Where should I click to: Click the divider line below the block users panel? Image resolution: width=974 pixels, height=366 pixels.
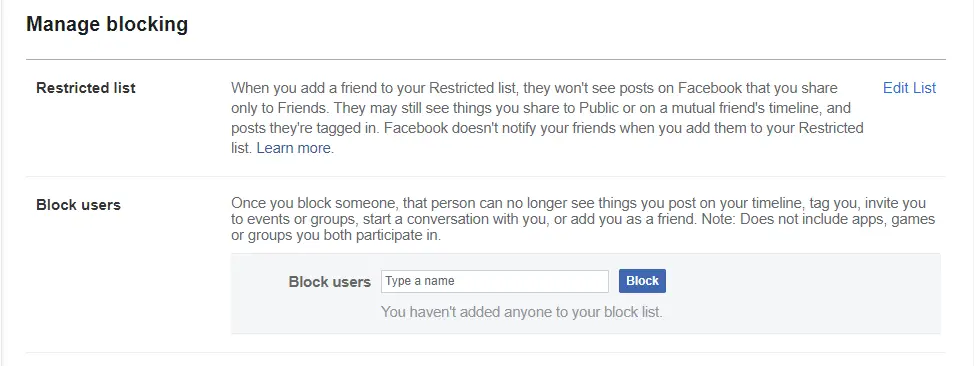point(486,352)
